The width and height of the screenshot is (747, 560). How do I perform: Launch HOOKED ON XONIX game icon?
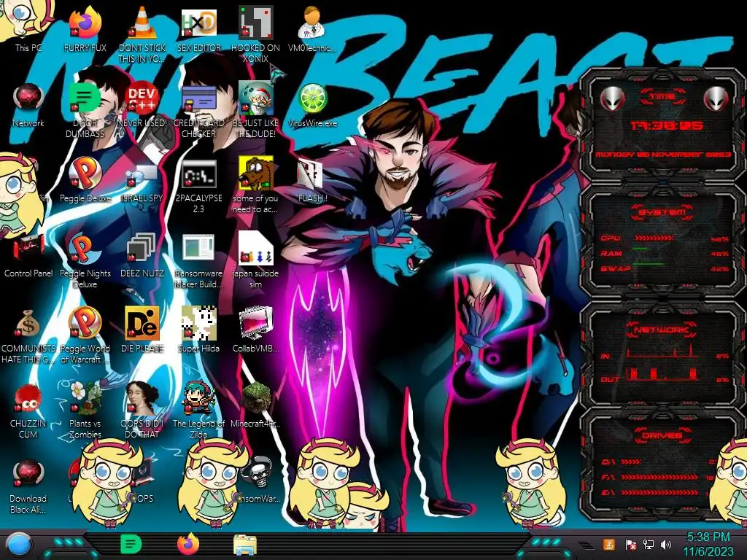(x=255, y=34)
